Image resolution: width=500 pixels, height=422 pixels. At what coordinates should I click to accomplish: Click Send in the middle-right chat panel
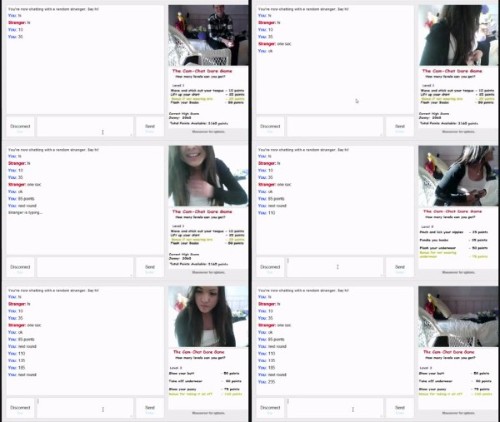pos(400,267)
